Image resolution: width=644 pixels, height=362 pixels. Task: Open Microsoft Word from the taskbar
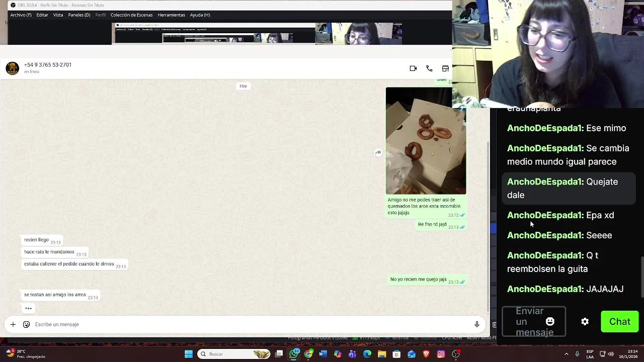[x=323, y=354]
